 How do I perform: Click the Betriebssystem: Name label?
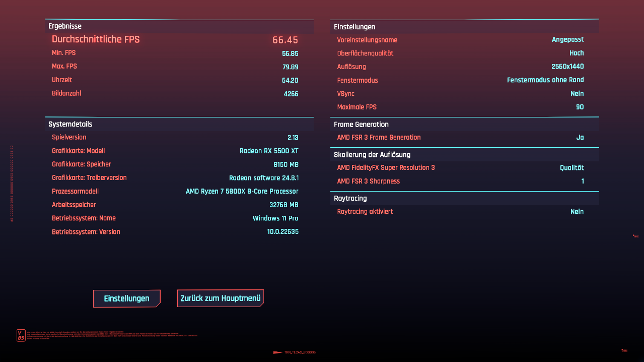click(x=84, y=218)
